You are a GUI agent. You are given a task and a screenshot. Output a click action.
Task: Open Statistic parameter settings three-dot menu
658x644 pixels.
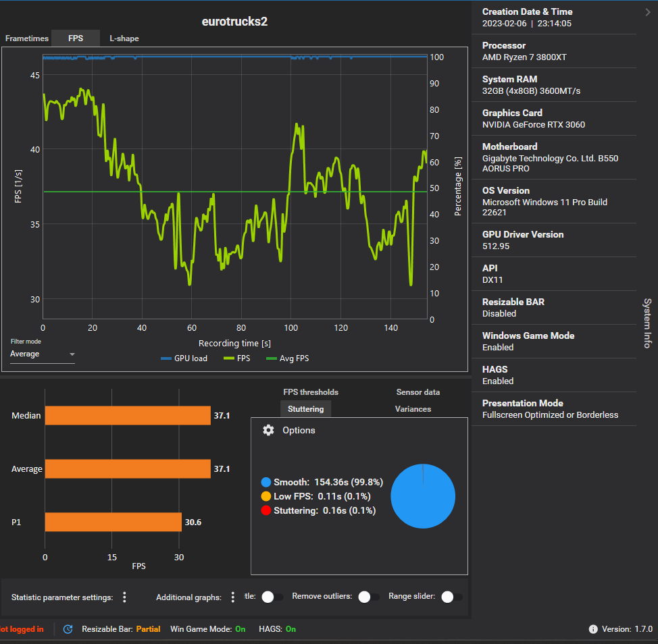[124, 597]
